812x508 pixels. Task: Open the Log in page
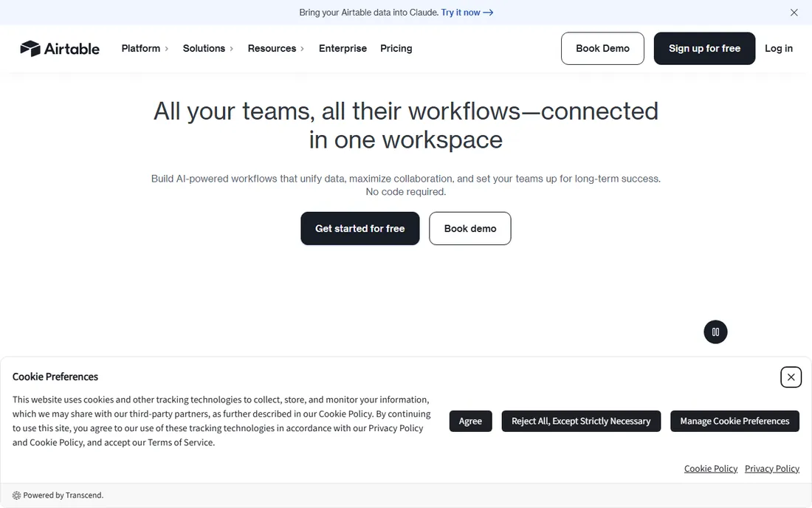click(x=778, y=48)
